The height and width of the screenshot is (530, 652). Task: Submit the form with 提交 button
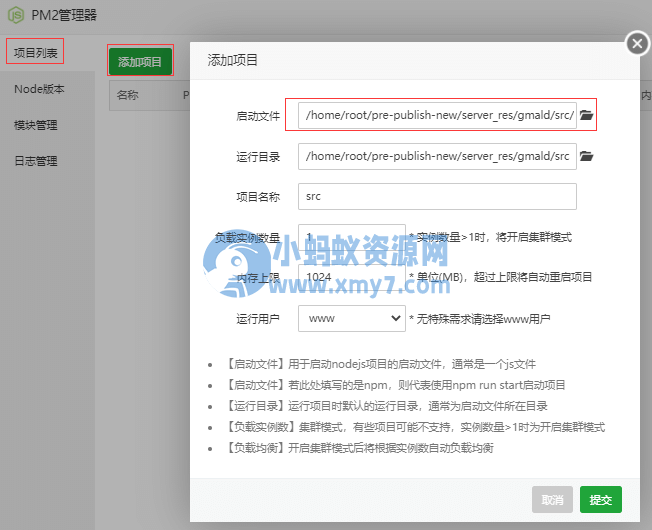click(601, 499)
